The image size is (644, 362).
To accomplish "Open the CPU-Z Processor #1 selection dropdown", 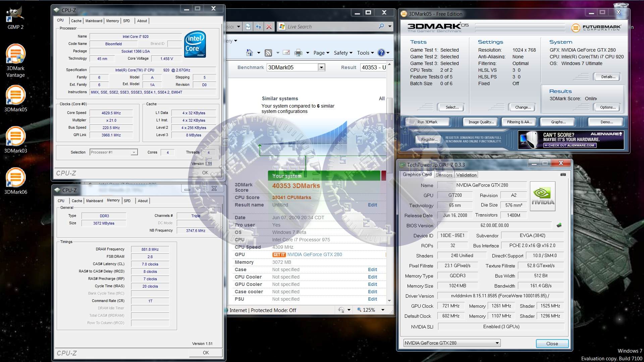I will point(134,152).
